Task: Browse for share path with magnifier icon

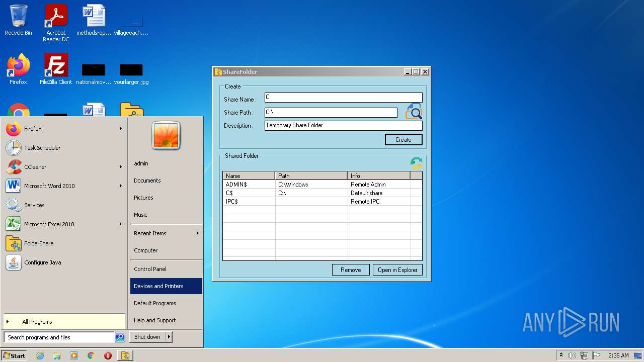Action: [x=414, y=112]
